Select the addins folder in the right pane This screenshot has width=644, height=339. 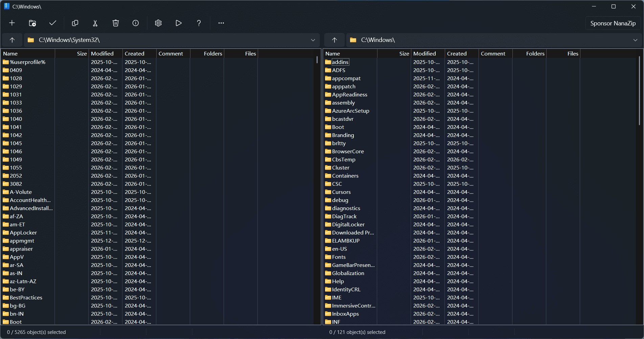coord(341,62)
